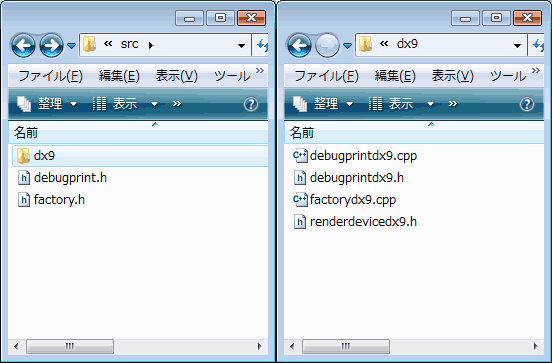Open recent pages dropdown in src window

[71, 45]
